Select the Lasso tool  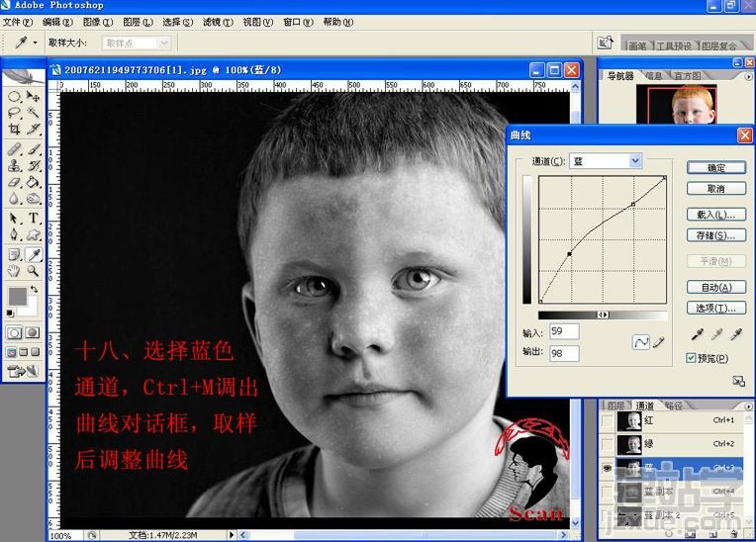pos(14,113)
